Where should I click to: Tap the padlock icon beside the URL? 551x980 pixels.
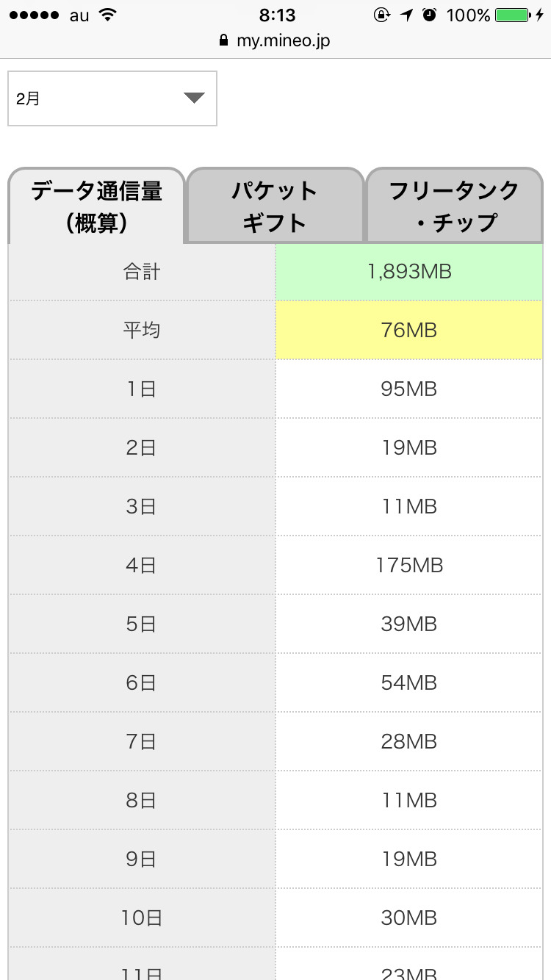tap(225, 40)
